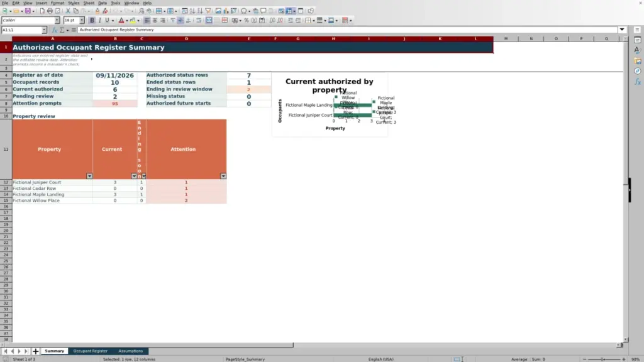This screenshot has height=362, width=644.
Task: Switch to the Occupant Register sheet tab
Action: (91, 351)
